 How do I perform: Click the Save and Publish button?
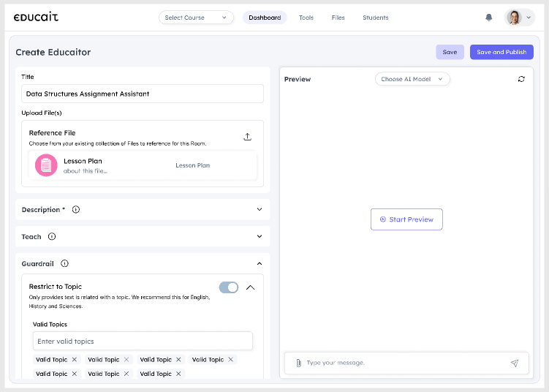(501, 52)
